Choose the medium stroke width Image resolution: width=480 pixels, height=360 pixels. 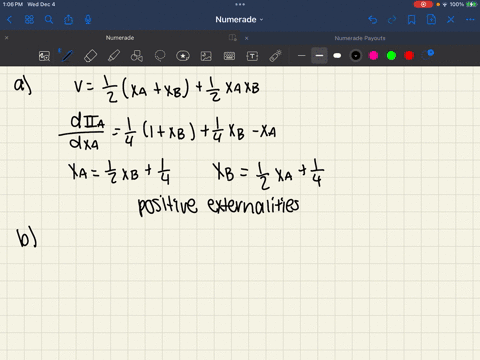pyautogui.click(x=319, y=56)
